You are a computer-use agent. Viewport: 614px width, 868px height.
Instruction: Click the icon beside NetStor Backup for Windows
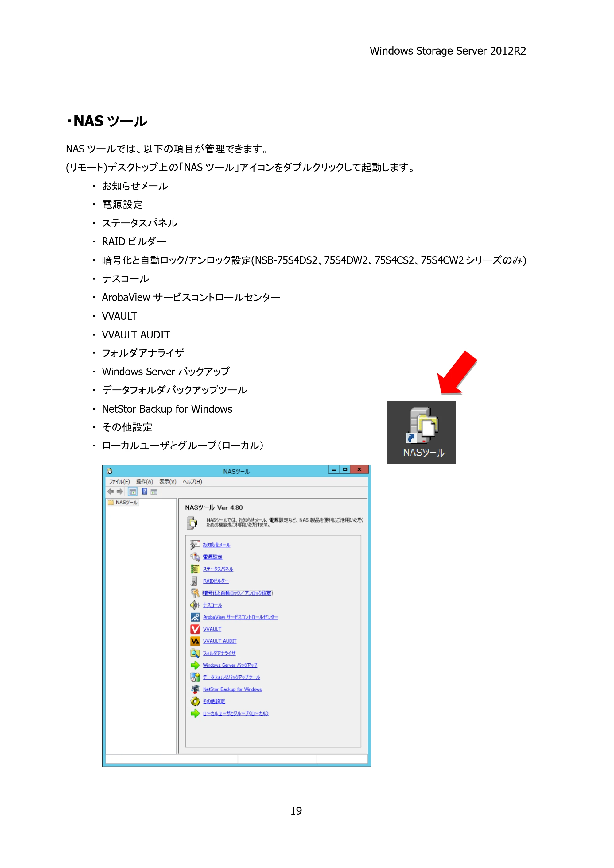pyautogui.click(x=195, y=689)
